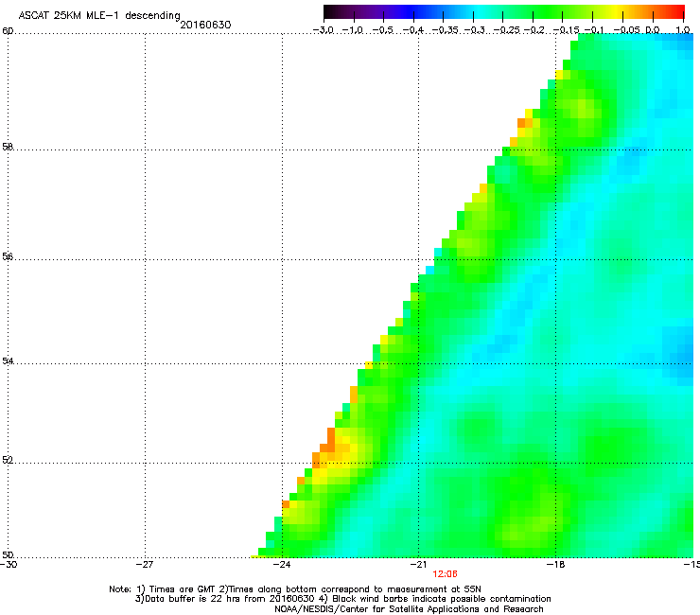Click the color bar label -0.15
The width and height of the screenshot is (700, 615).
(566, 30)
